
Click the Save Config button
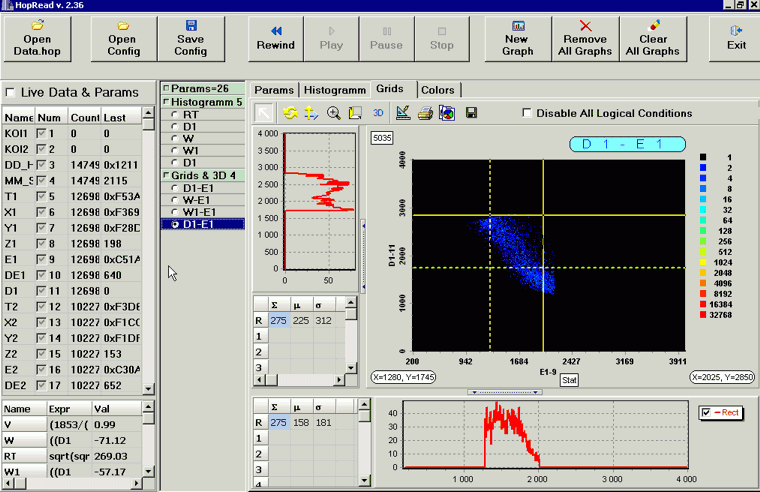point(190,37)
